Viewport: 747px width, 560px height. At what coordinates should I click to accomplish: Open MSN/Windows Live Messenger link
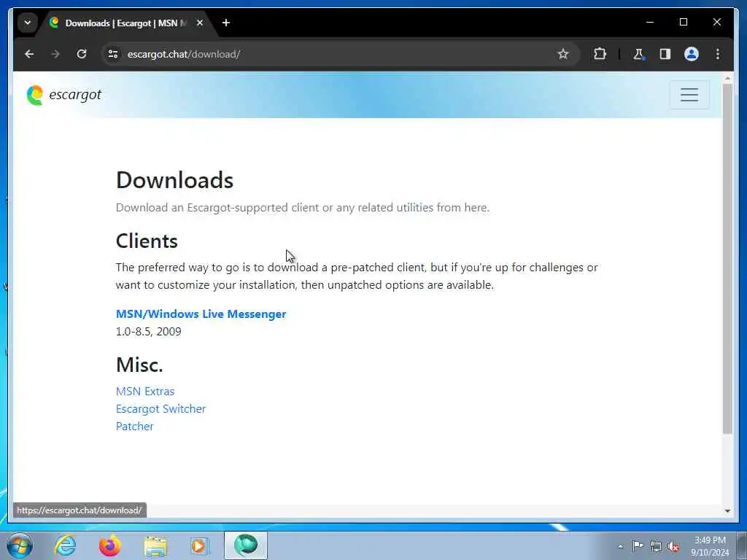tap(201, 314)
